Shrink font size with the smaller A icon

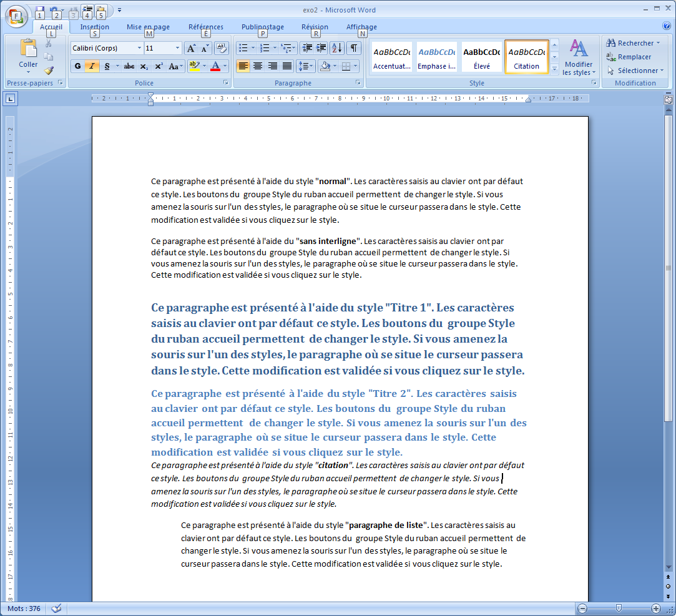[205, 48]
